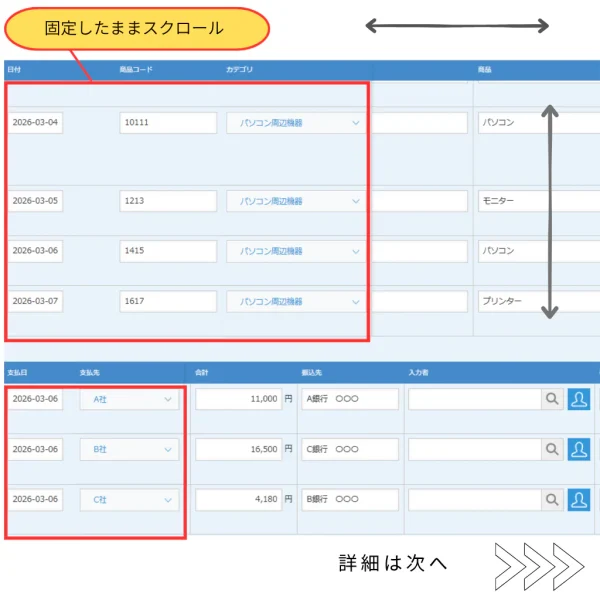The width and height of the screenshot is (600, 600).
Task: Click the search icon in the B社 row
Action: coord(552,449)
